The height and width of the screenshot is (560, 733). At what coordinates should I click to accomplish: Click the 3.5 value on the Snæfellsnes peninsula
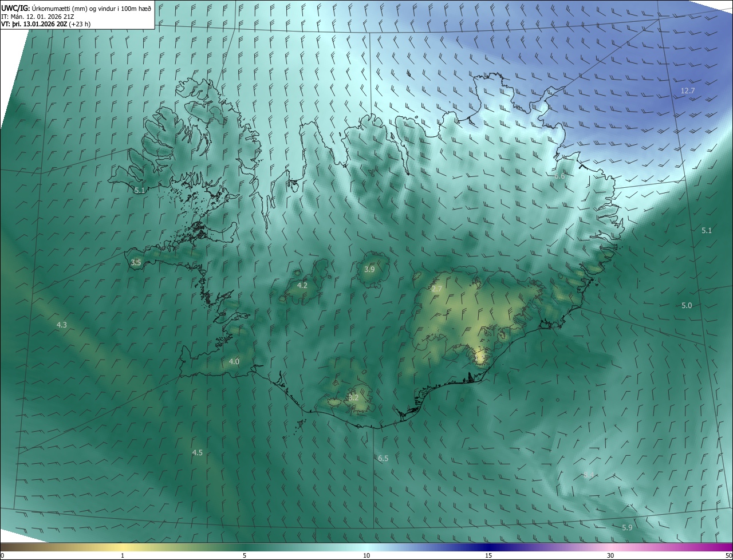coord(136,262)
